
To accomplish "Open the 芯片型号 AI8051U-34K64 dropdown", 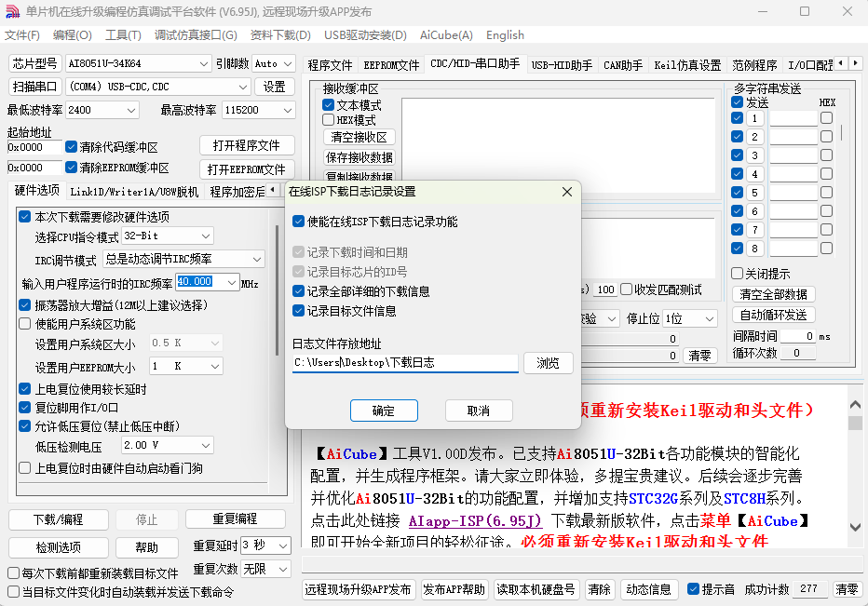I will 138,63.
